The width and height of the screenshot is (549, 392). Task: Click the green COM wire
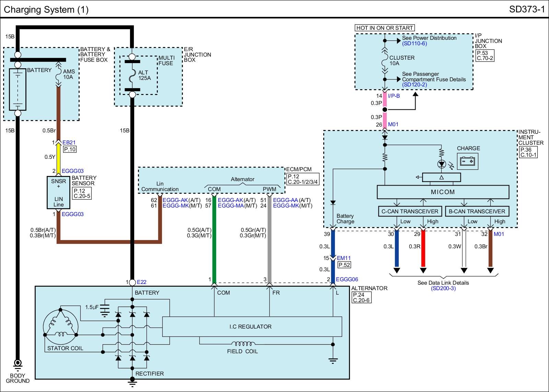pos(214,240)
